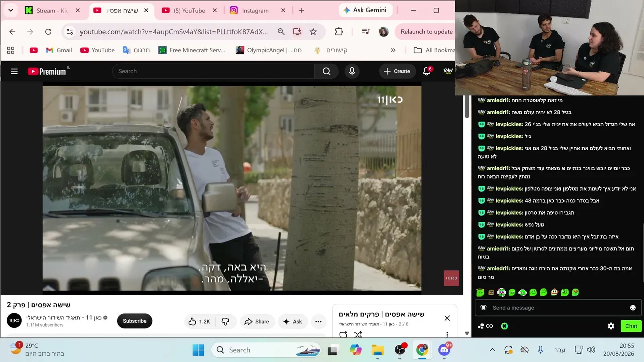Open File Explorer from the taskbar
Image resolution: width=644 pixels, height=362 pixels.
[x=377, y=350]
